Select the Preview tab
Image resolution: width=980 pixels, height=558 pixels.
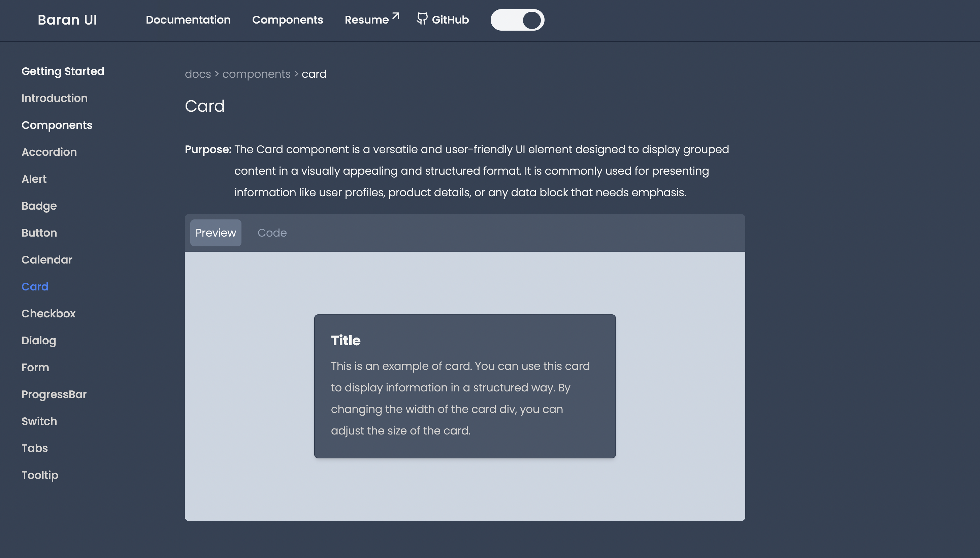coord(216,233)
